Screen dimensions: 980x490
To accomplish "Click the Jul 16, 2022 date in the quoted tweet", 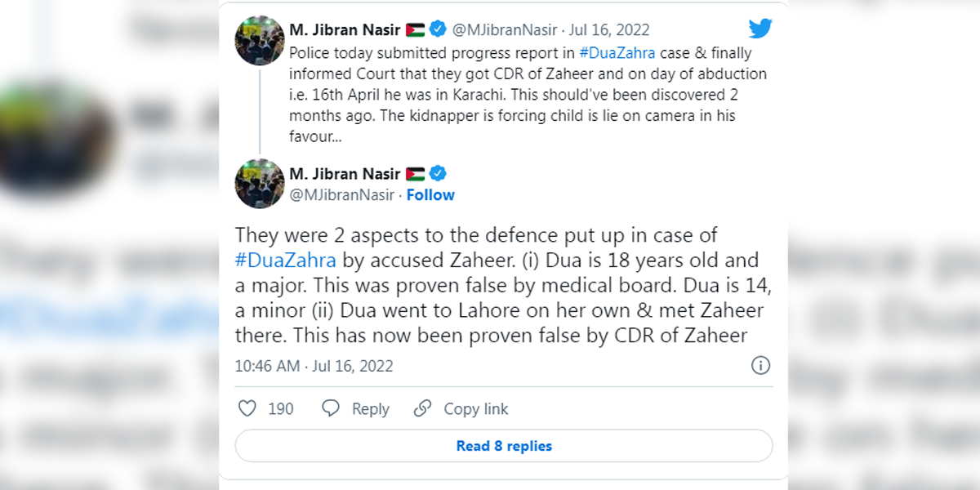I will pyautogui.click(x=611, y=30).
